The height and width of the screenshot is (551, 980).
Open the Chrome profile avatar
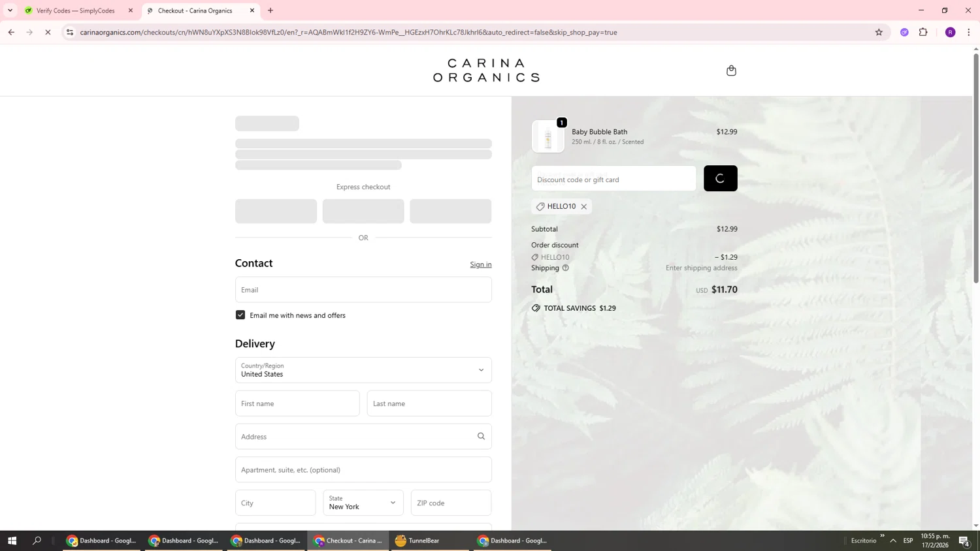(x=950, y=32)
